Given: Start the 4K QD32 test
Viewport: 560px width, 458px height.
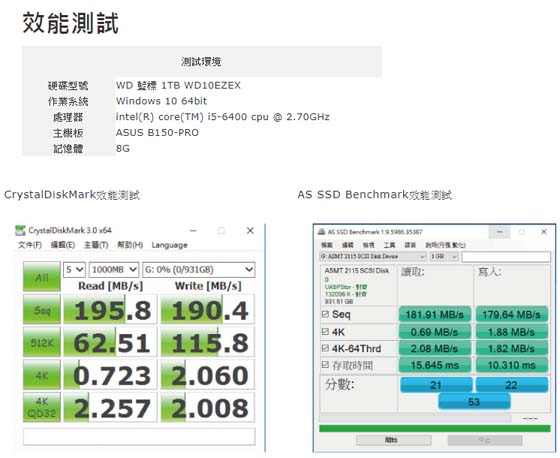Looking at the screenshot, I should (x=42, y=407).
